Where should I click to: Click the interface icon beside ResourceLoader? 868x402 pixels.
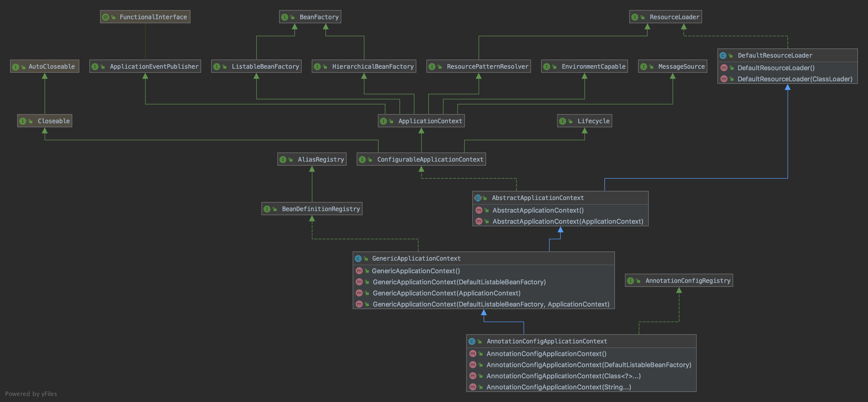point(635,17)
